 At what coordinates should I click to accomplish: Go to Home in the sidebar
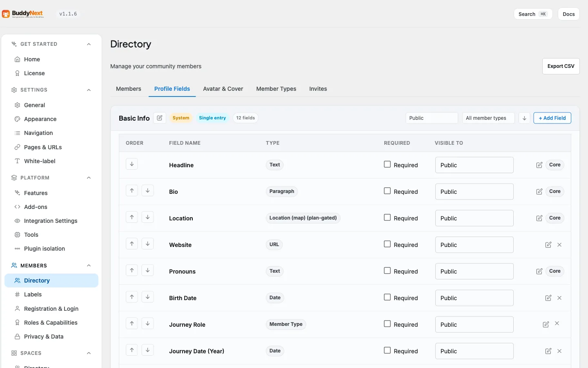point(51,59)
